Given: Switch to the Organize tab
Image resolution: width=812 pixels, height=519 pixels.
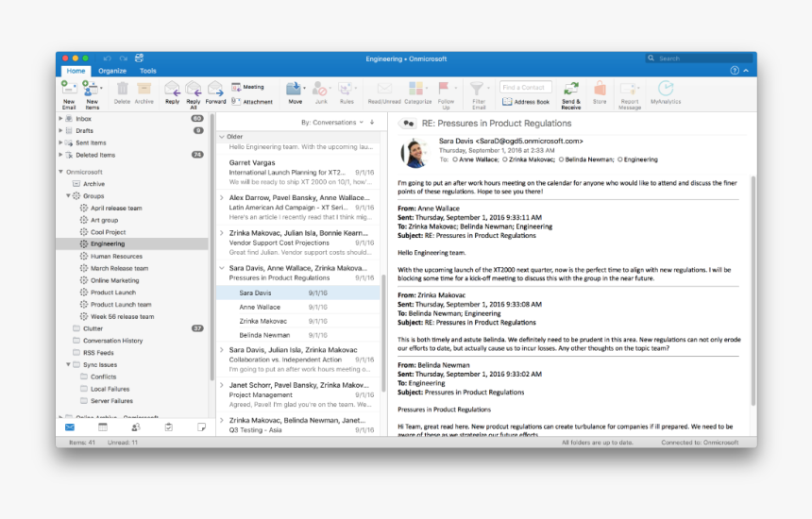Looking at the screenshot, I should (111, 71).
